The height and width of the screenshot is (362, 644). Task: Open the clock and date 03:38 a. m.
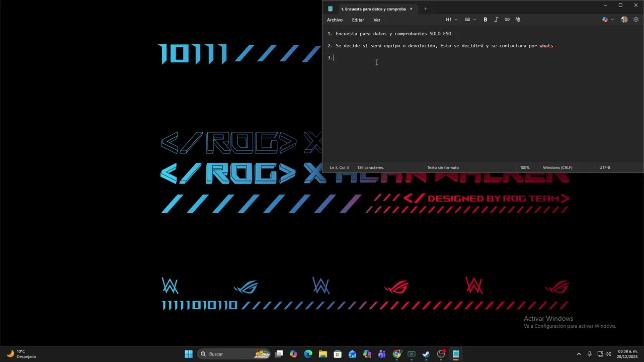coord(627,354)
